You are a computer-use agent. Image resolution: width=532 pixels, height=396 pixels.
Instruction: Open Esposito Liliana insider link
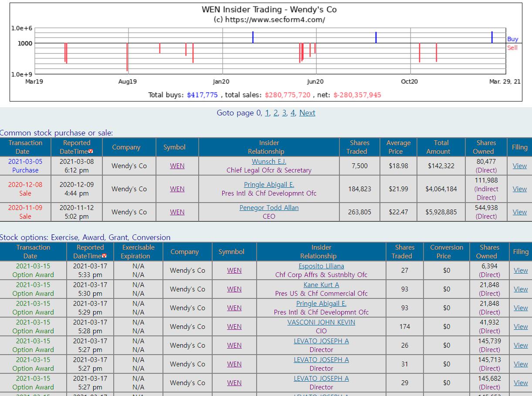tap(321, 266)
